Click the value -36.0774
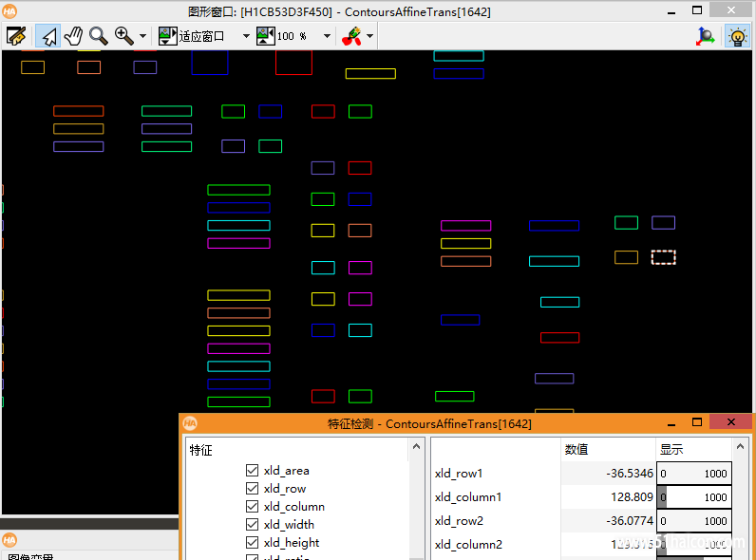Viewport: 756px width, 560px height. click(x=629, y=520)
